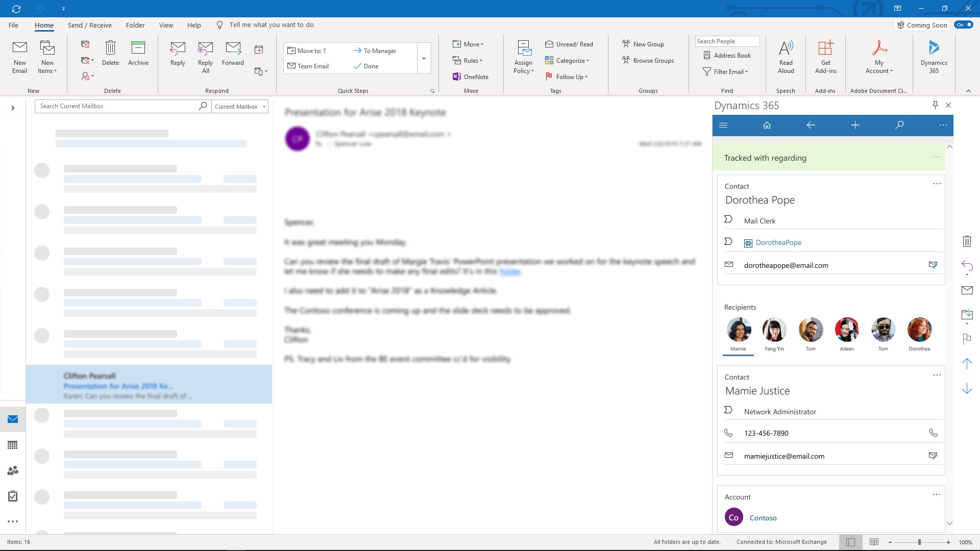Click the folder link in email body
Screen dimensions: 980x551
[x=509, y=271]
